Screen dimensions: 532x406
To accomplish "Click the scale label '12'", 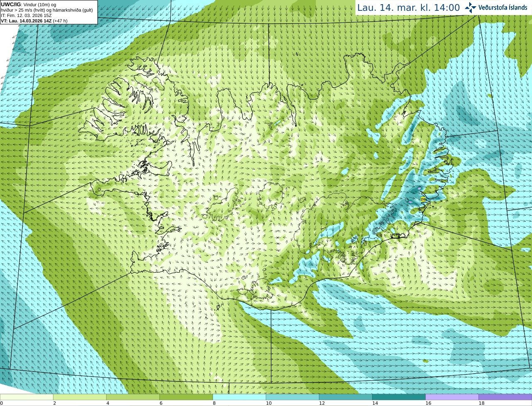I will [x=322, y=403].
